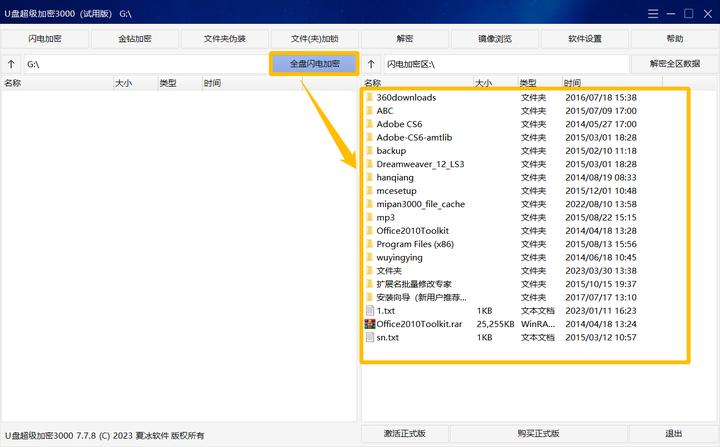720x447 pixels.
Task: Select the 安装向导 folder icon
Action: click(369, 297)
